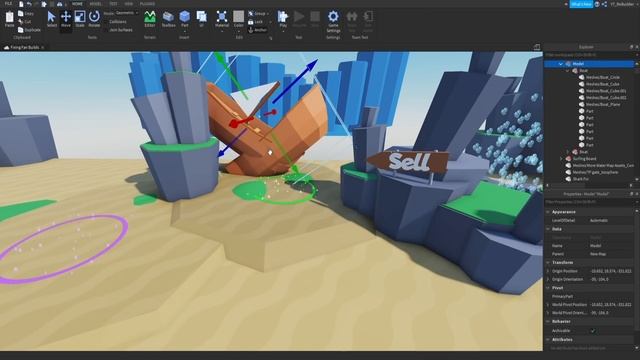Edit the Name property value
This screenshot has height=360, width=640.
coord(611,246)
